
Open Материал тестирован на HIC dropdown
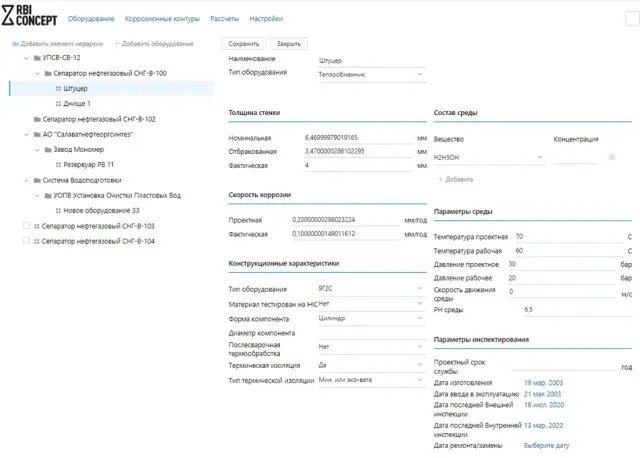(x=372, y=304)
